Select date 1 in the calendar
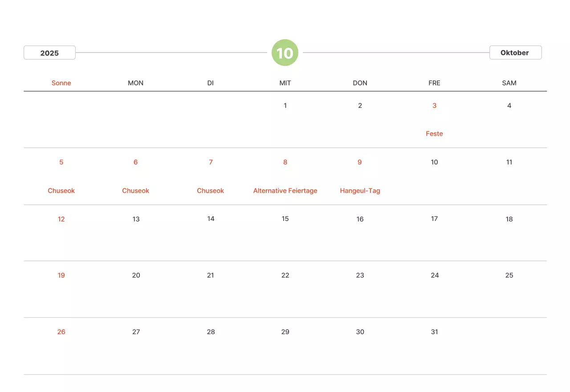 coord(285,106)
